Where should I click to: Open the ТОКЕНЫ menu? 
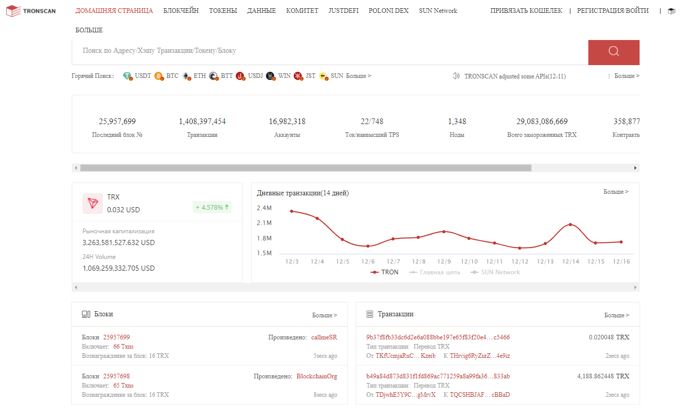[x=223, y=10]
